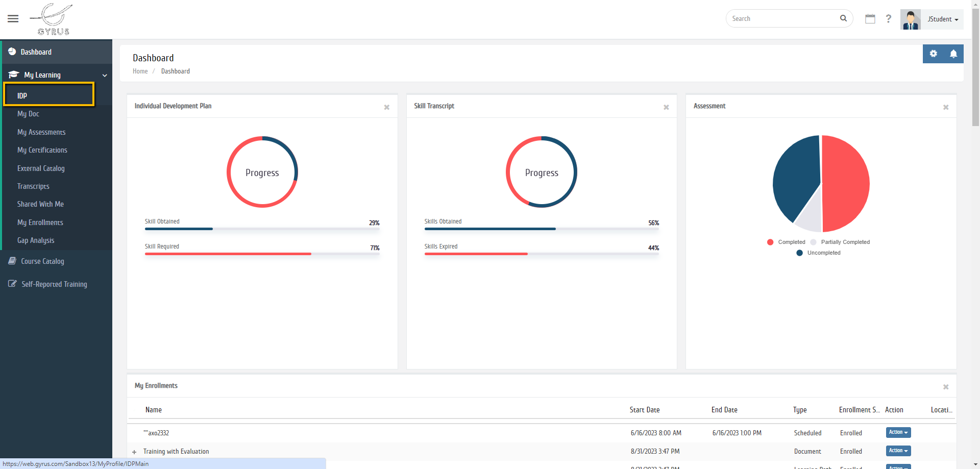Close the Individual Development Plan widget
980x469 pixels.
387,107
